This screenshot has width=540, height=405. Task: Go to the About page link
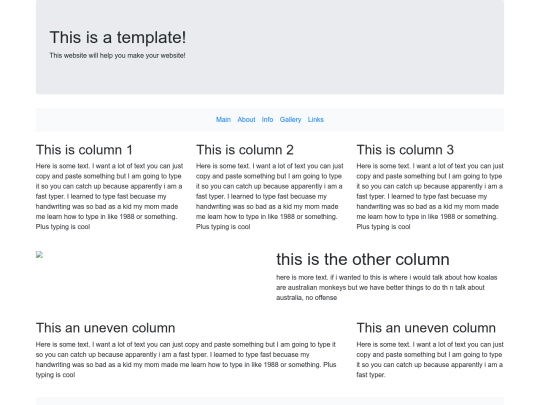pyautogui.click(x=246, y=120)
